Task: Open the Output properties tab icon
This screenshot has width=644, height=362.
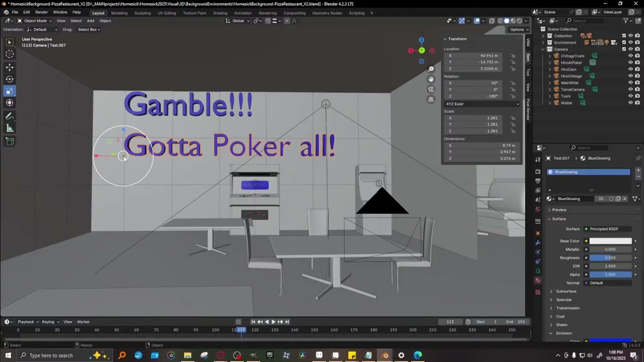Action: pyautogui.click(x=538, y=180)
